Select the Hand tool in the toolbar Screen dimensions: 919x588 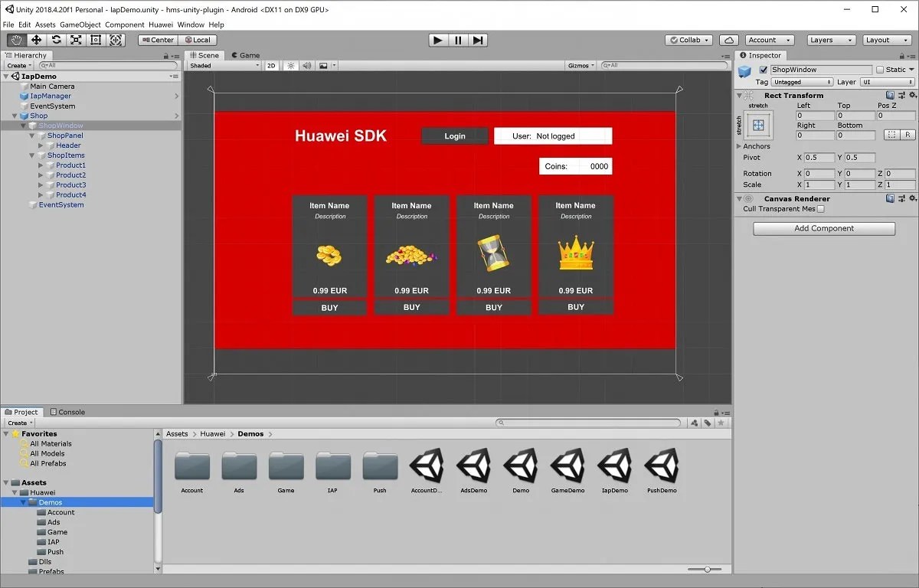tap(16, 39)
